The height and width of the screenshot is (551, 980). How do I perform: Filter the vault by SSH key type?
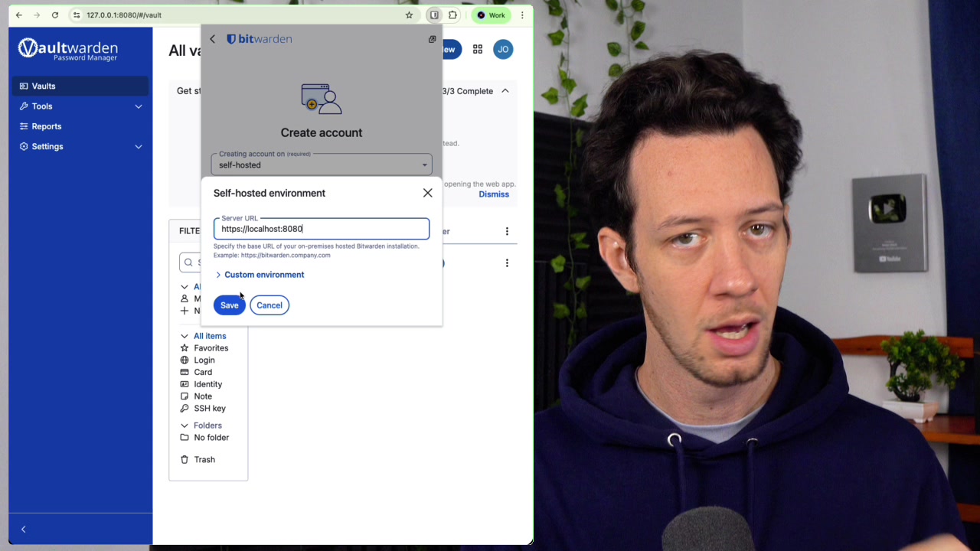click(x=210, y=409)
